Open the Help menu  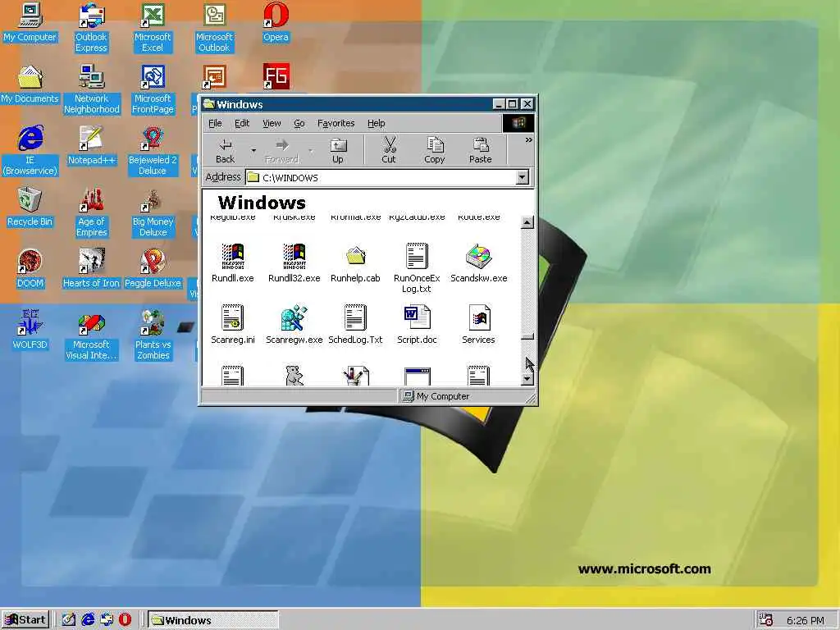(376, 123)
